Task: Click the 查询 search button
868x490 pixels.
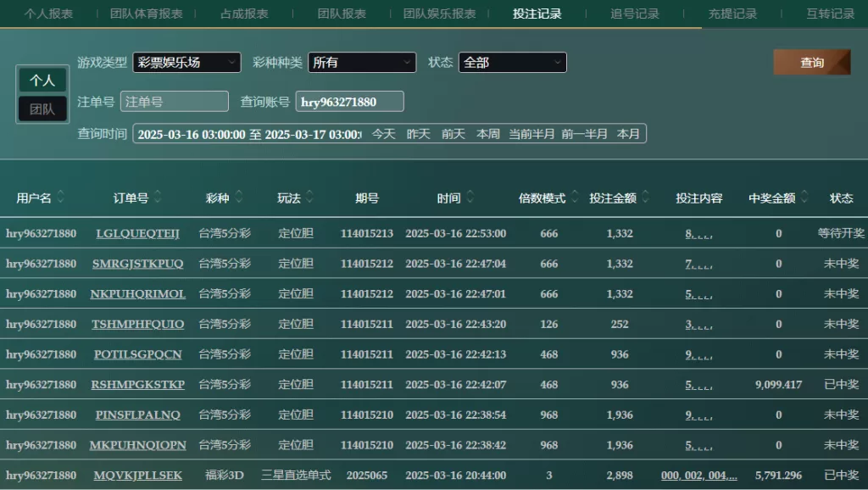Action: [811, 63]
